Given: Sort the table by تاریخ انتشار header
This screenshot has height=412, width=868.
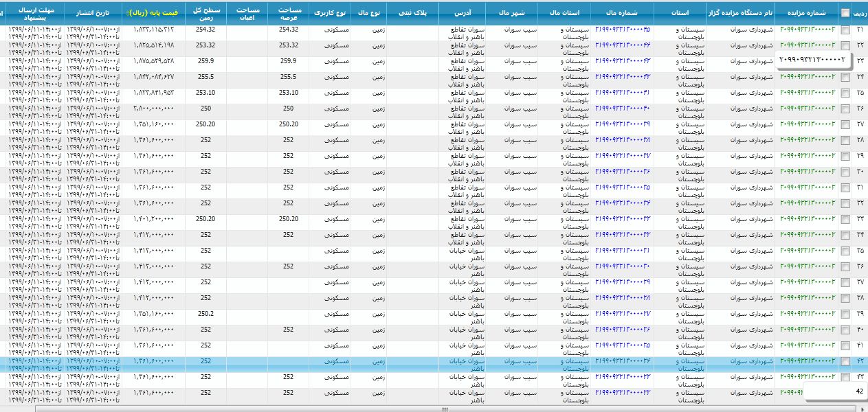Looking at the screenshot, I should pyautogui.click(x=92, y=12).
